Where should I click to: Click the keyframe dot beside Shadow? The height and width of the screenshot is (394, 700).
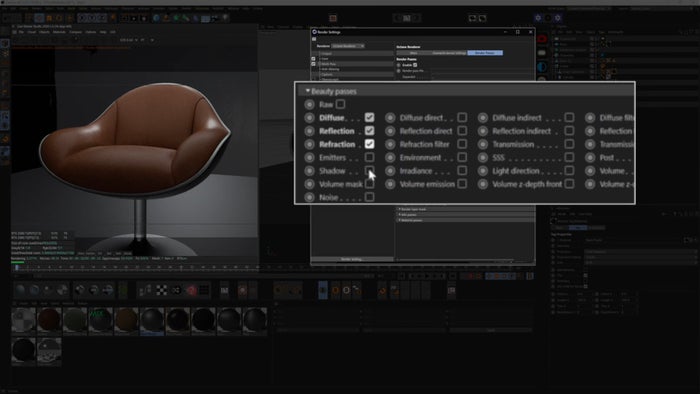pyautogui.click(x=309, y=171)
